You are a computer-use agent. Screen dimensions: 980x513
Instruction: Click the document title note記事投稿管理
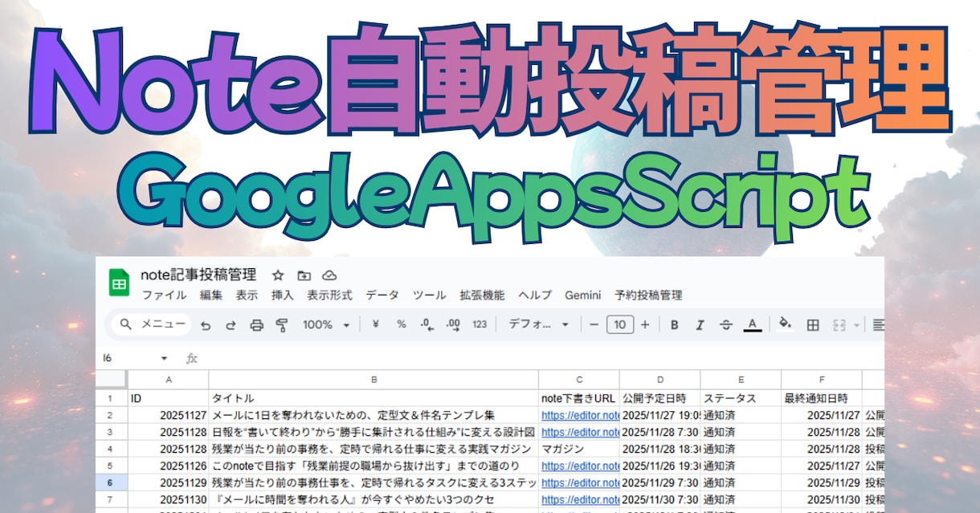pos(200,275)
